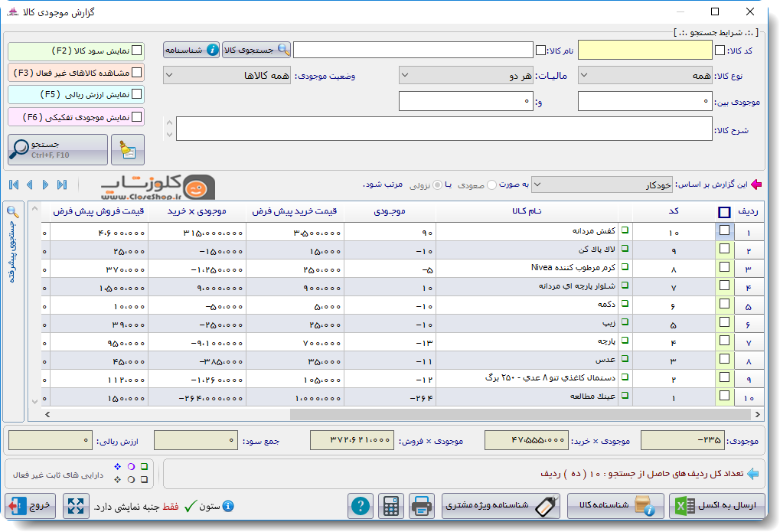Toggle the full-screen arrows button

(76, 506)
